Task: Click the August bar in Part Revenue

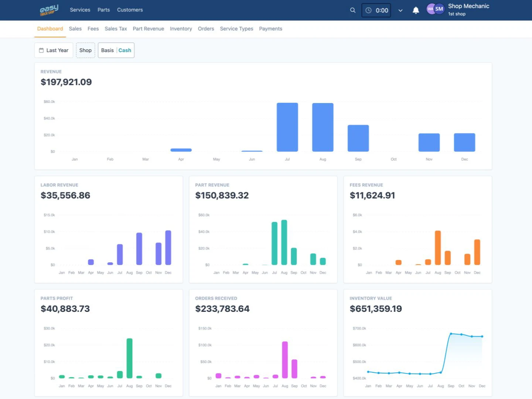Action: click(x=284, y=242)
